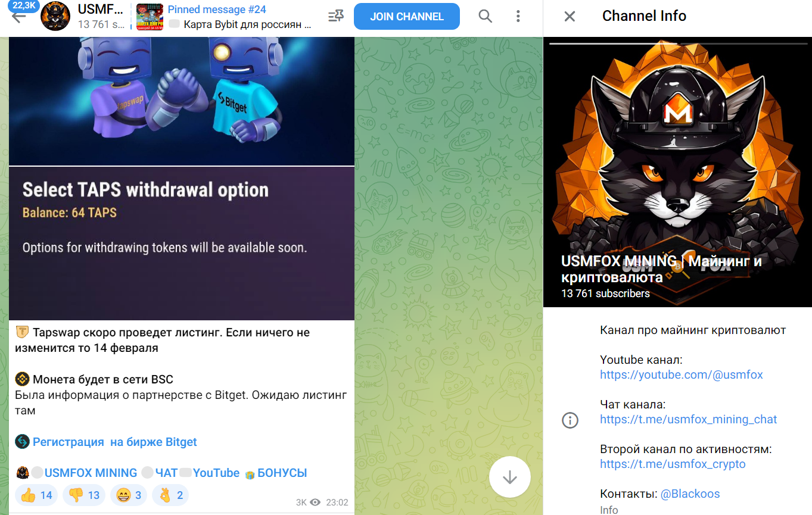Screen dimensions: 812x515
Task: Click the 23:02 message timestamp
Action: (x=337, y=502)
